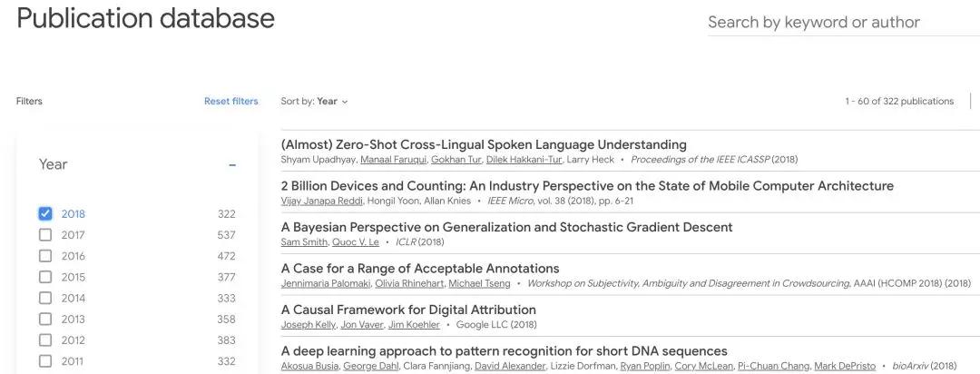Image resolution: width=980 pixels, height=374 pixels.
Task: Select the 2014 year checkbox
Action: (x=45, y=298)
